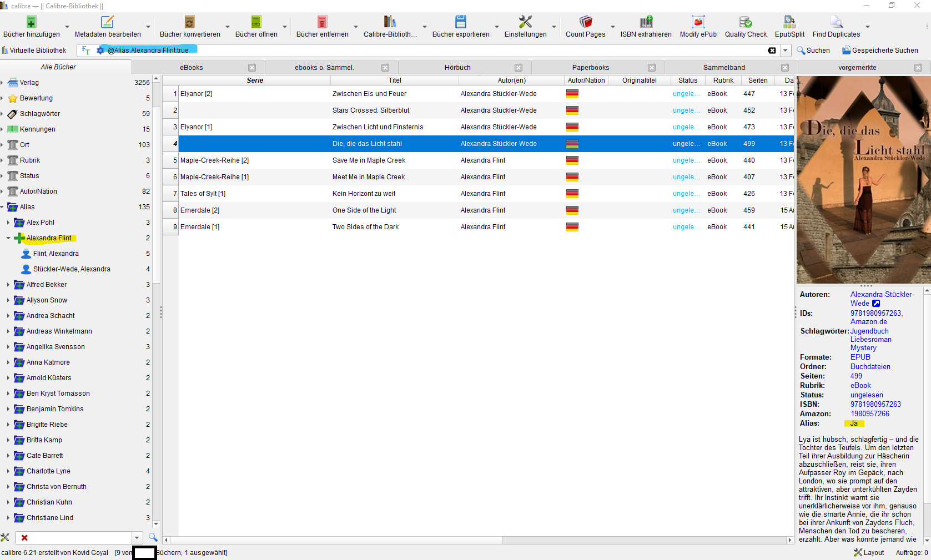Click the book cover image
This screenshot has width=931, height=560.
863,180
